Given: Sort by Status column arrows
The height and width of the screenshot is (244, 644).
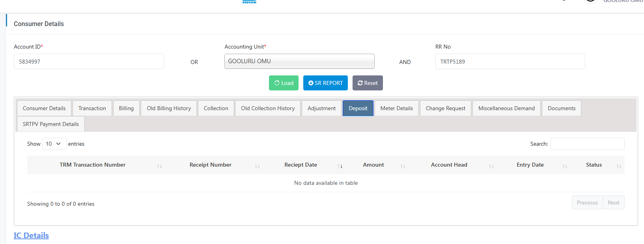Looking at the screenshot, I should click(619, 166).
